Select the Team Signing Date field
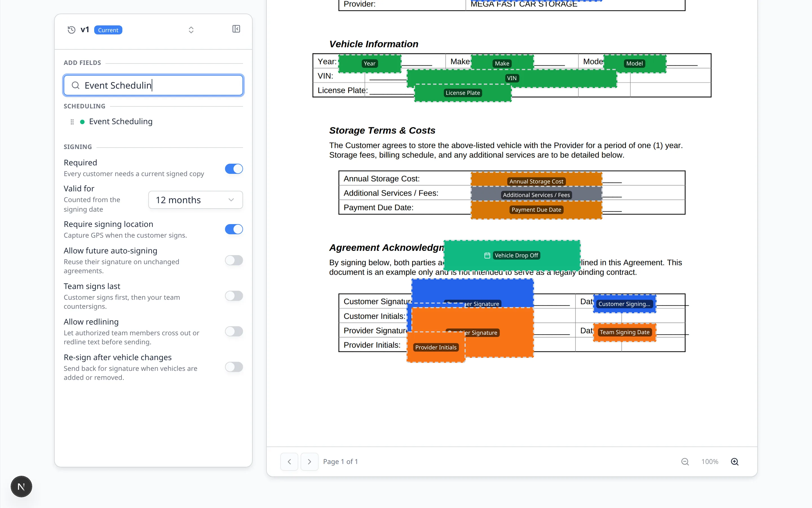Screen dimensions: 812x508 [x=625, y=332]
